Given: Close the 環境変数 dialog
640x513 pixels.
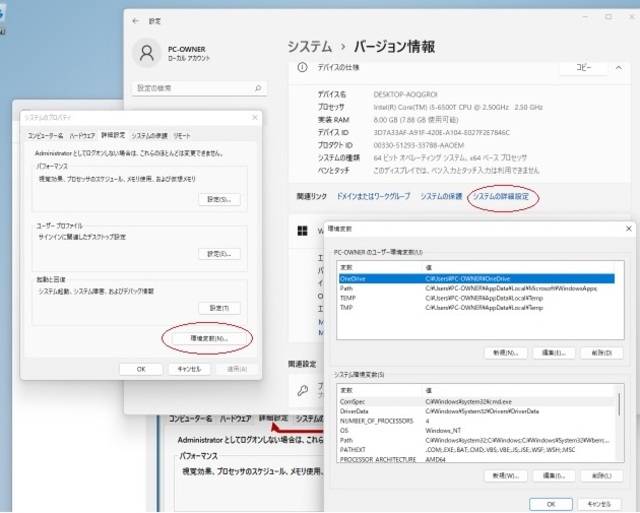Looking at the screenshot, I should pyautogui.click(x=629, y=229).
